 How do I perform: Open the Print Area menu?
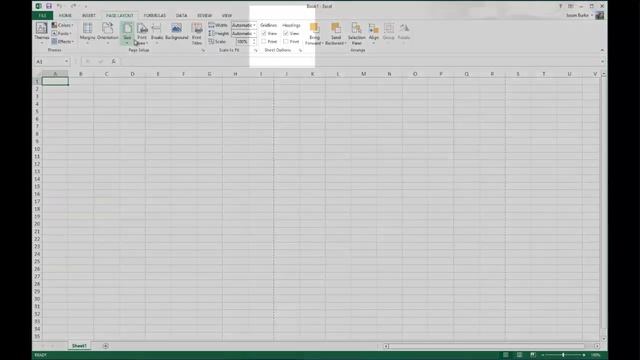(142, 33)
